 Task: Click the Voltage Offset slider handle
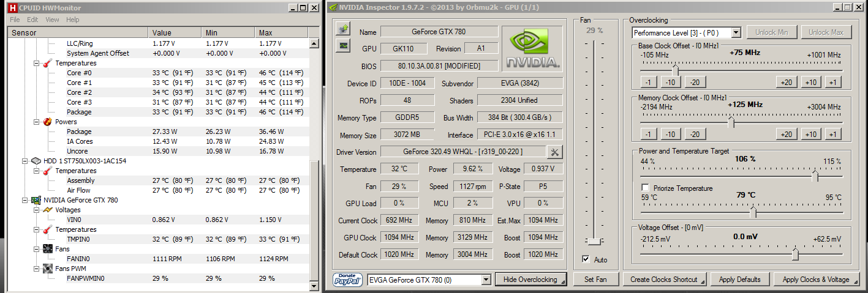[795, 254]
